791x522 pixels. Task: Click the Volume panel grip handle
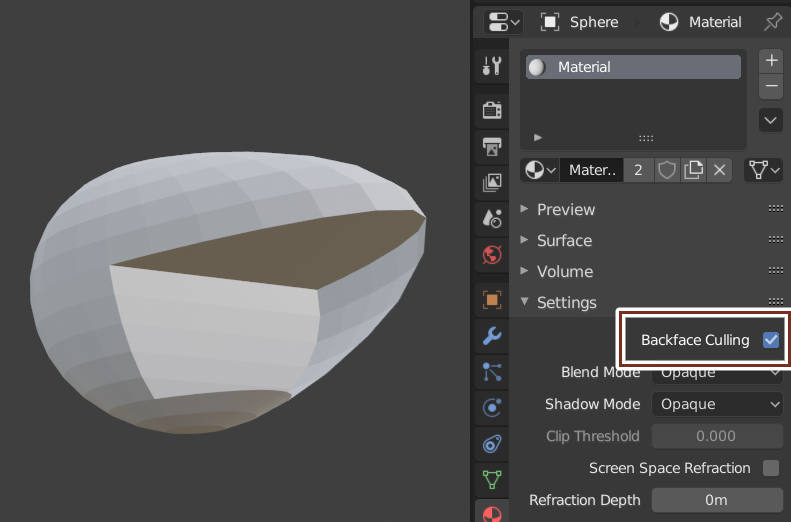(775, 271)
